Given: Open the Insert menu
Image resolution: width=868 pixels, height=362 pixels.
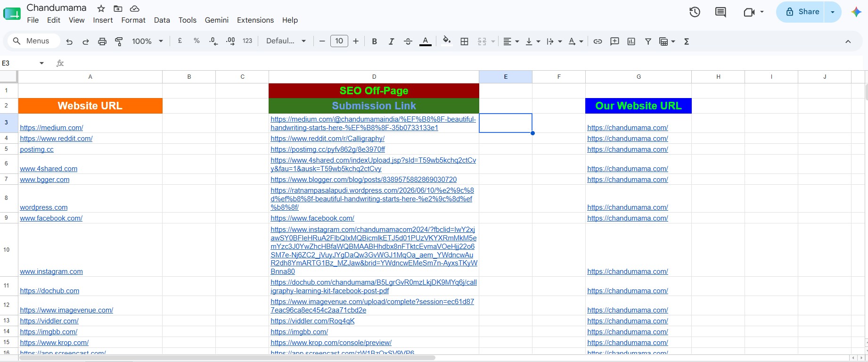Looking at the screenshot, I should point(103,20).
